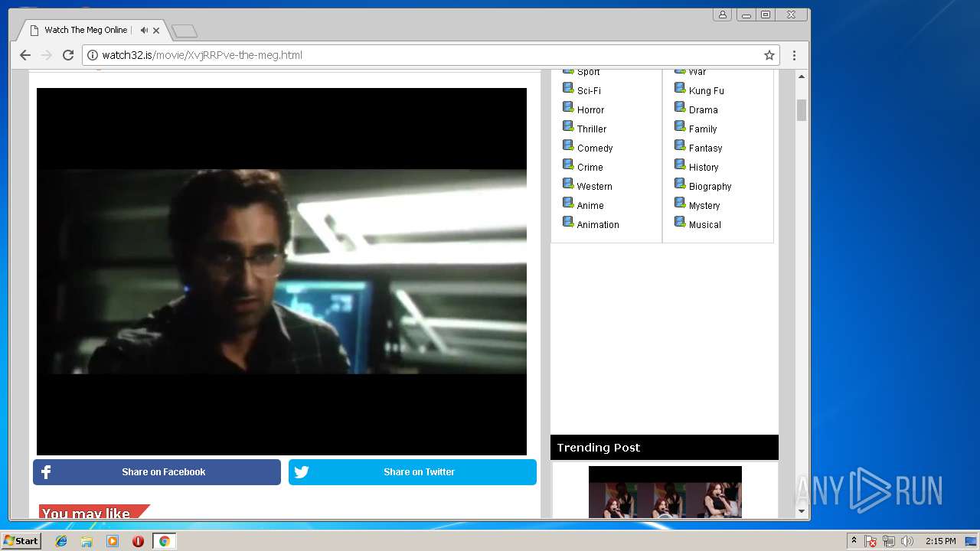The height and width of the screenshot is (551, 980).
Task: Click Share on Facebook button
Action: tap(157, 472)
